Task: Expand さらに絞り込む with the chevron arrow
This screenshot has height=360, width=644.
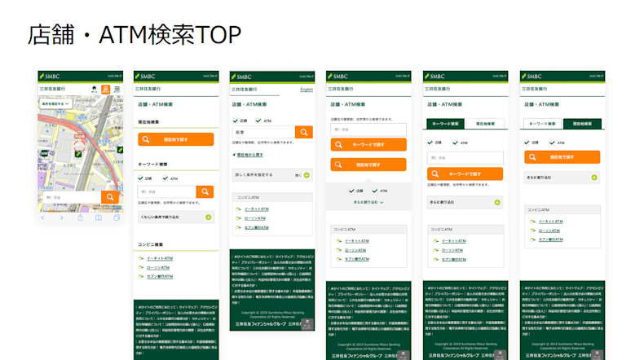Action: point(368,202)
